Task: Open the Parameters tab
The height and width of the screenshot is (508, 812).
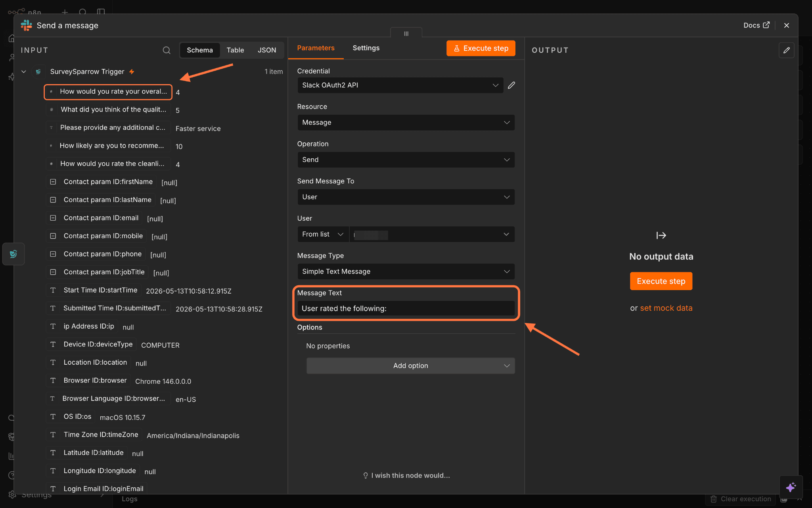Action: pyautogui.click(x=316, y=48)
